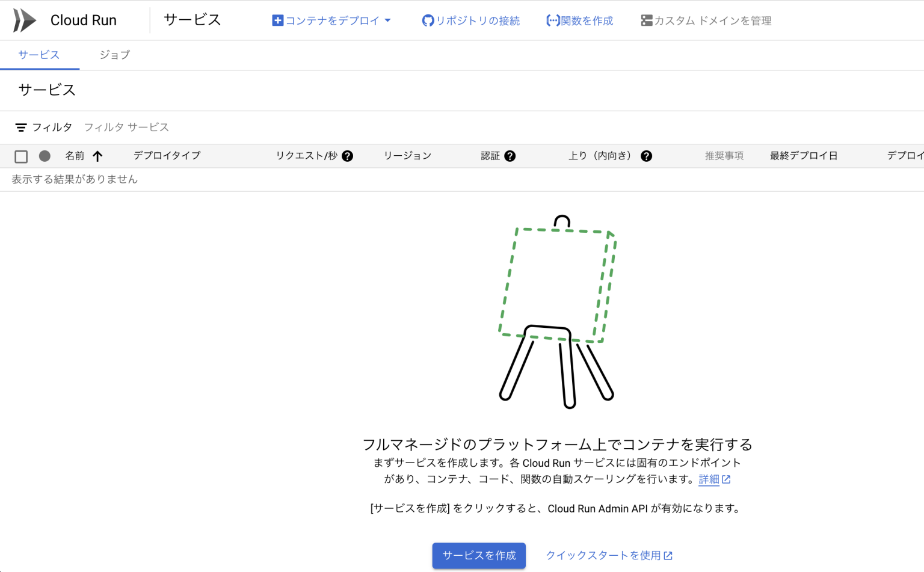Click the gray status circle header icon
924x572 pixels.
point(45,156)
